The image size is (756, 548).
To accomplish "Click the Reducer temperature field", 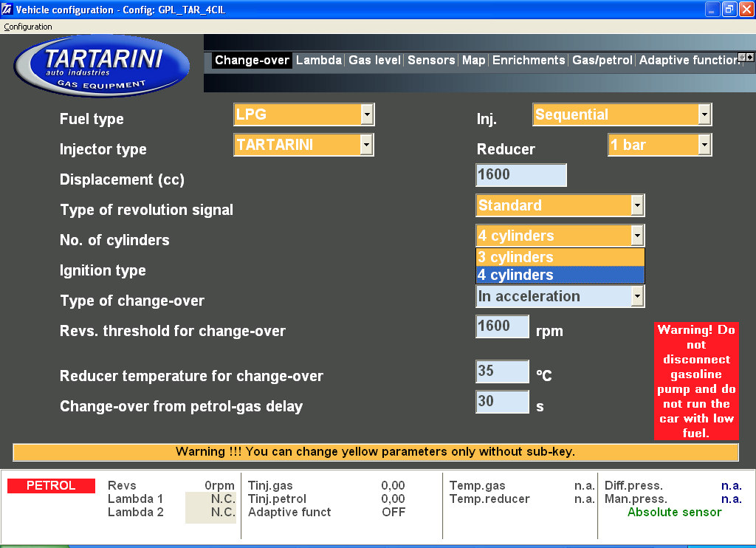I will 502,371.
